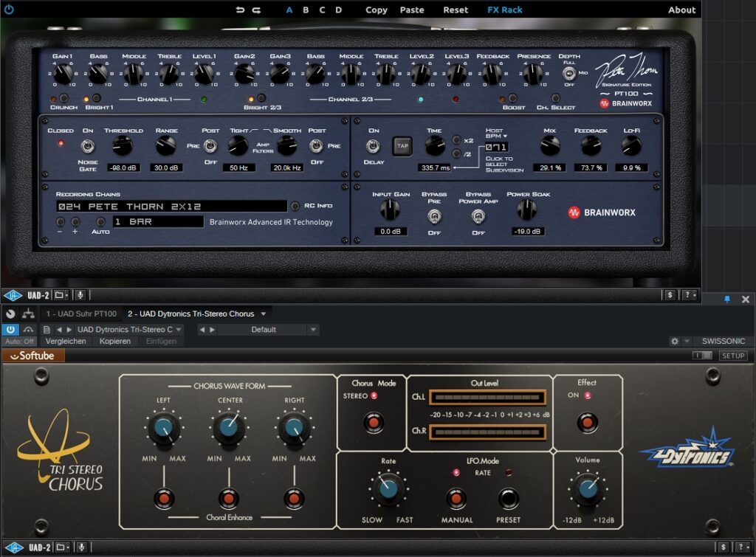Click the sidechain arc icon beside bypass button

coord(29,330)
